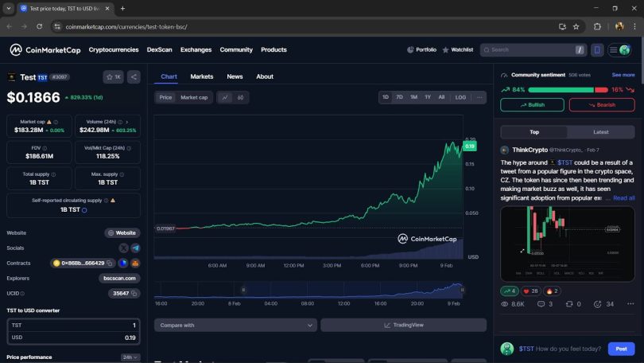This screenshot has height=363, width=644.
Task: Click the TST amount converter field
Action: (73, 325)
